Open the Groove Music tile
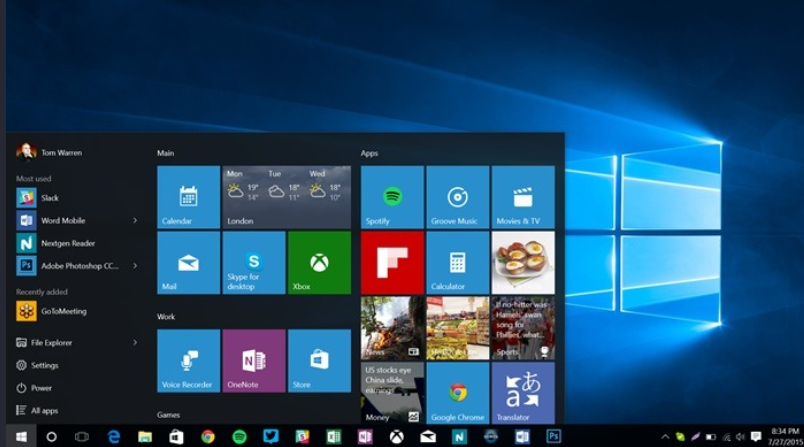Screen dimensions: 804x447 tap(457, 197)
